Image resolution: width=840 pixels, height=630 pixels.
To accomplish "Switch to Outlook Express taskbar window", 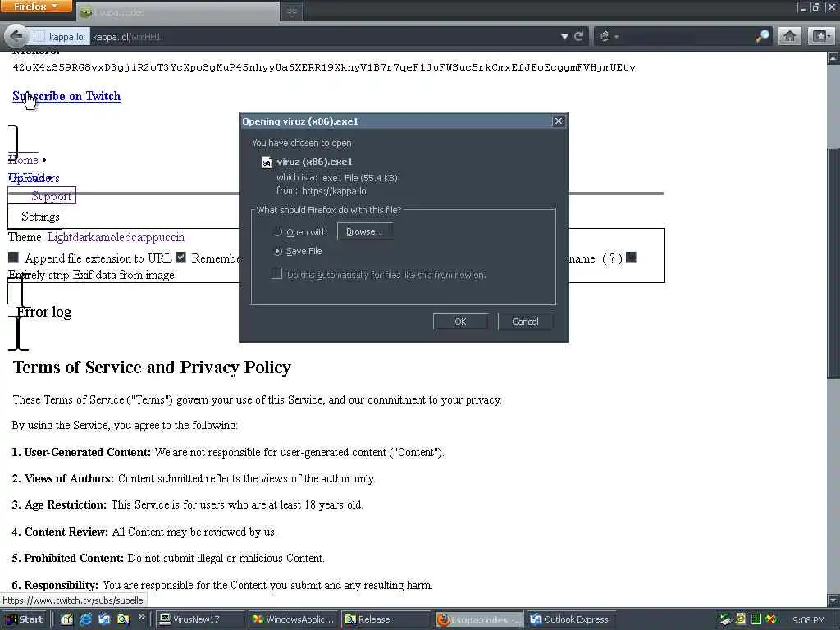I will click(571, 619).
